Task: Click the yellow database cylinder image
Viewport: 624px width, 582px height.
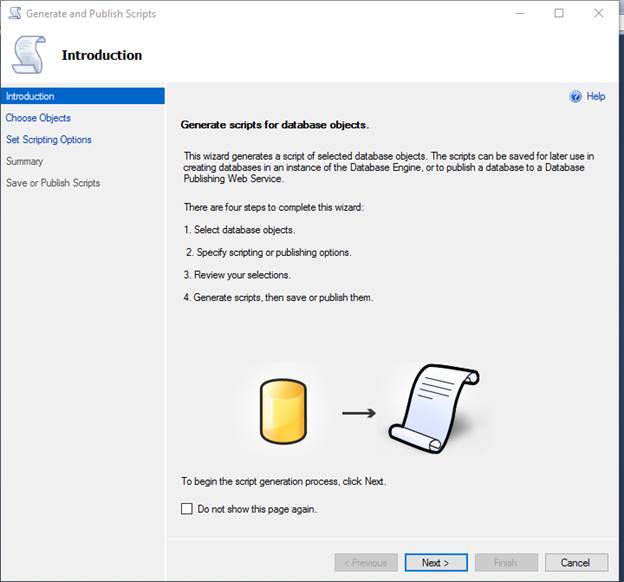Action: point(283,411)
